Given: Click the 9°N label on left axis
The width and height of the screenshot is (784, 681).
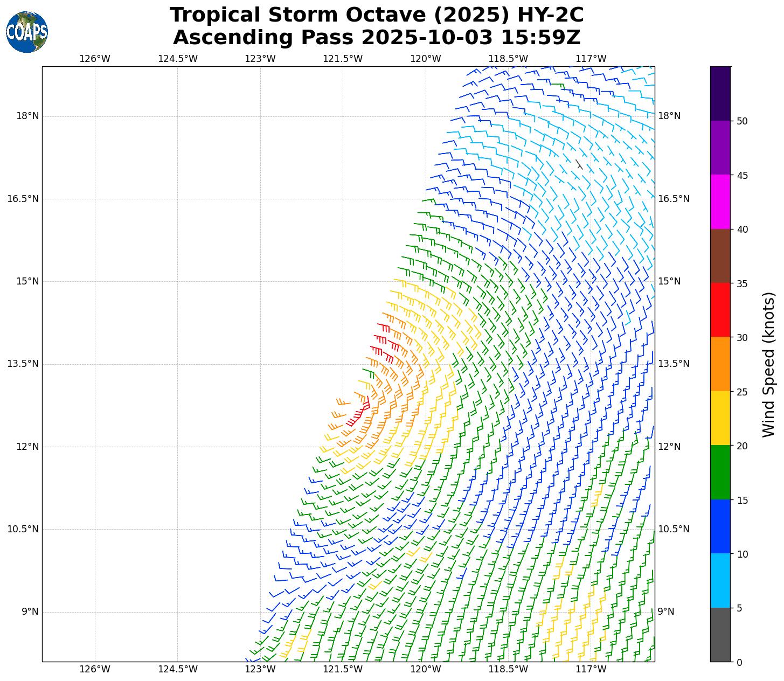Looking at the screenshot, I should pyautogui.click(x=30, y=611).
